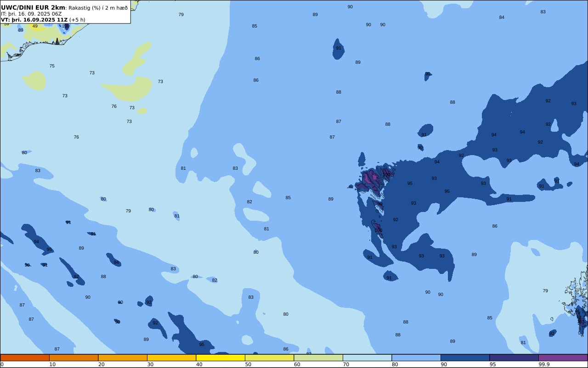Select the 80–90 medium blue legend swatch
This screenshot has width=588, height=368.
click(416, 357)
